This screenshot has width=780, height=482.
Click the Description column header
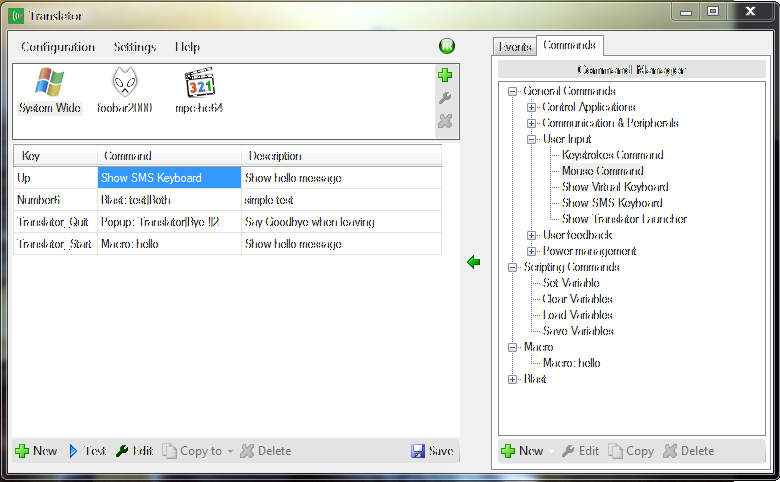coord(341,156)
